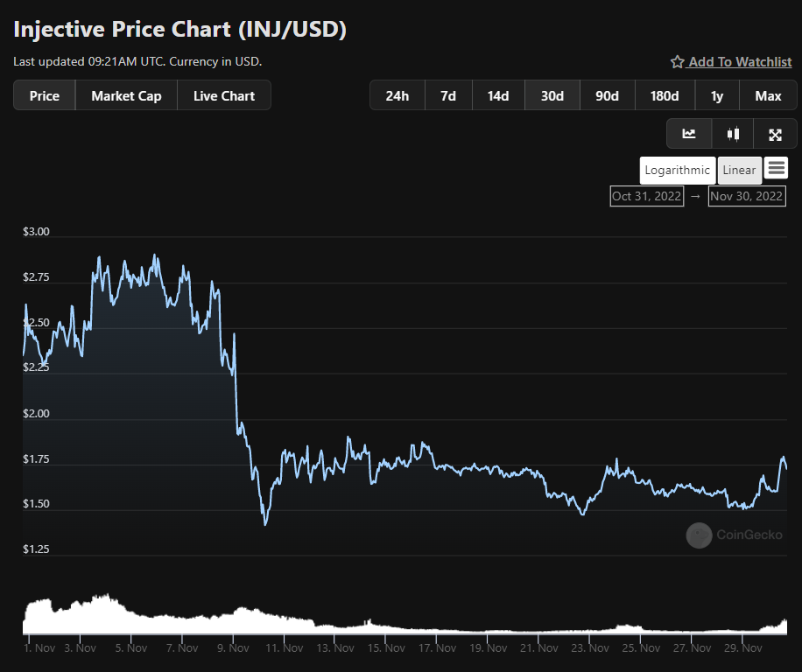Enable Linear scale
This screenshot has width=802, height=672.
pyautogui.click(x=739, y=170)
